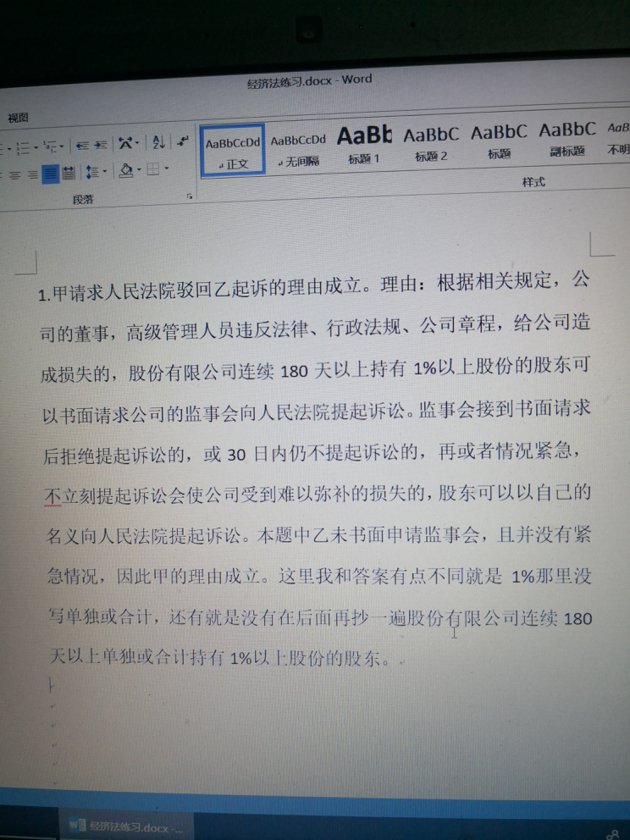Open paragraph settings dialog launcher
Screen dimensions: 630x840
coord(189,196)
